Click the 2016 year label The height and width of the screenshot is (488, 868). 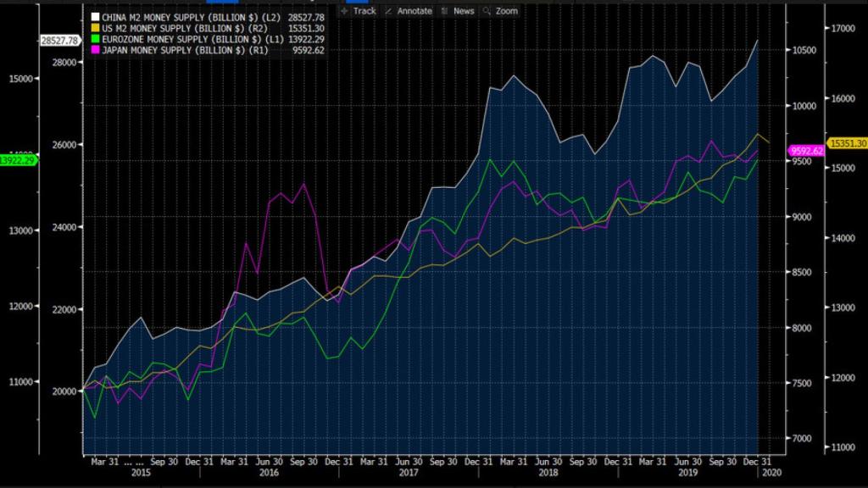[x=269, y=473]
